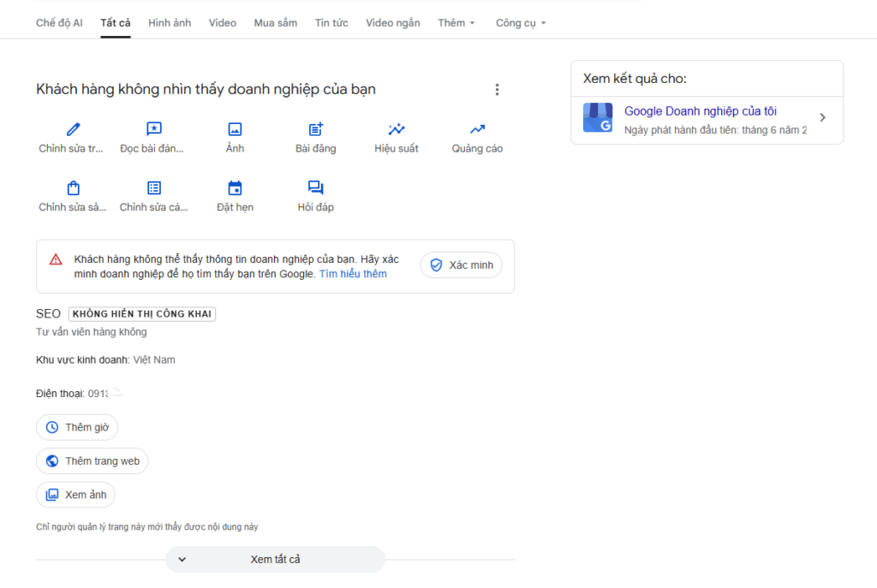This screenshot has height=588, width=877.
Task: Click the Hỏi đáp chat icon
Action: point(315,188)
